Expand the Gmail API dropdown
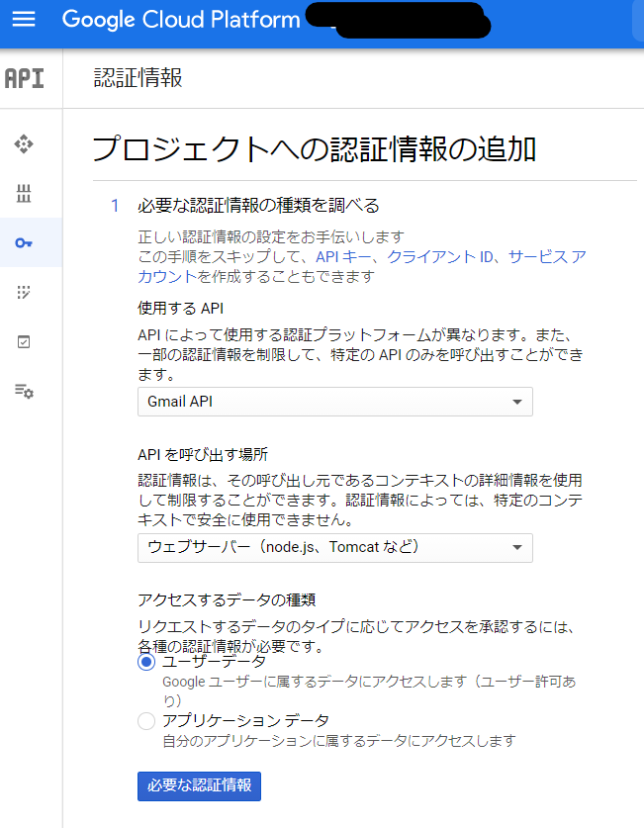This screenshot has height=828, width=644. tap(334, 402)
